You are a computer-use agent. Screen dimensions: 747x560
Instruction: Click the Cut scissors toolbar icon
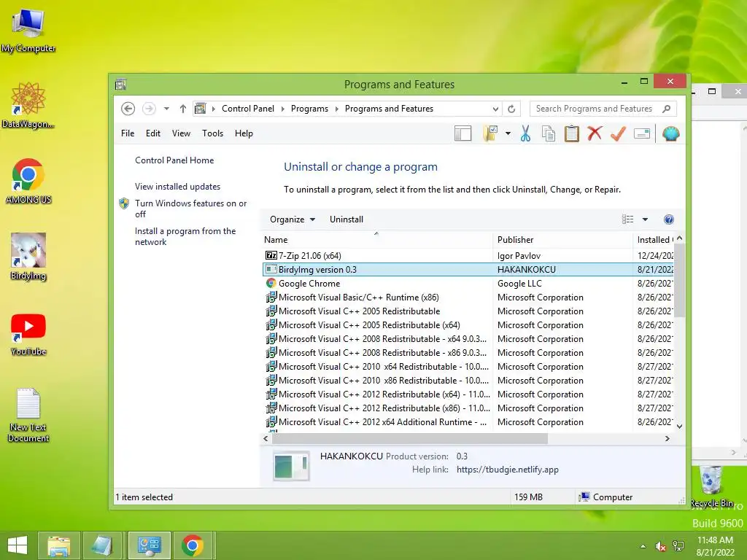click(525, 134)
